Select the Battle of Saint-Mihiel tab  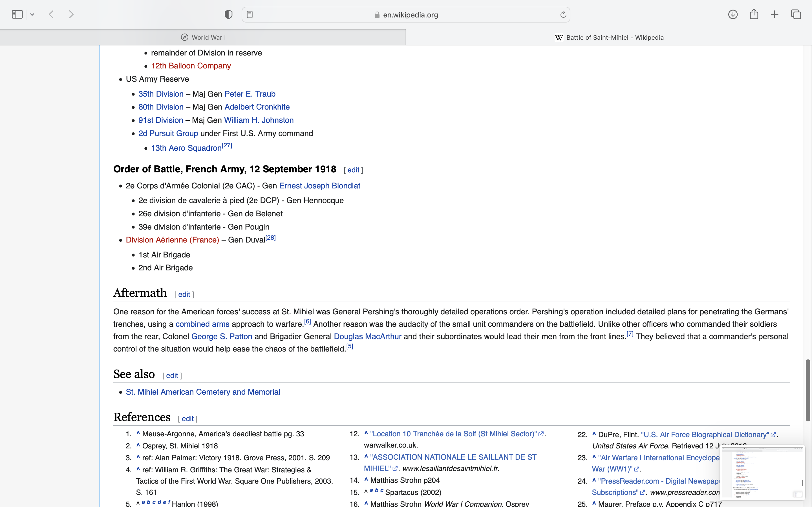(609, 37)
